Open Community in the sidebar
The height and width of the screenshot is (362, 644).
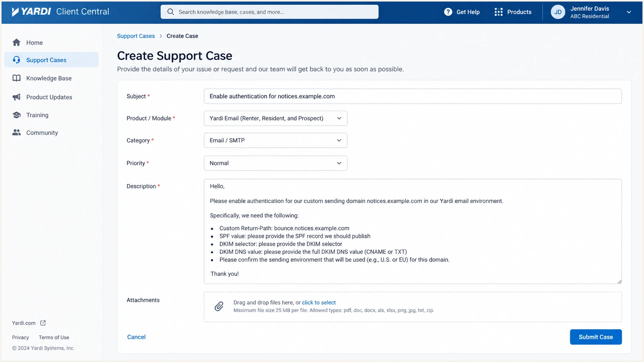point(51,132)
